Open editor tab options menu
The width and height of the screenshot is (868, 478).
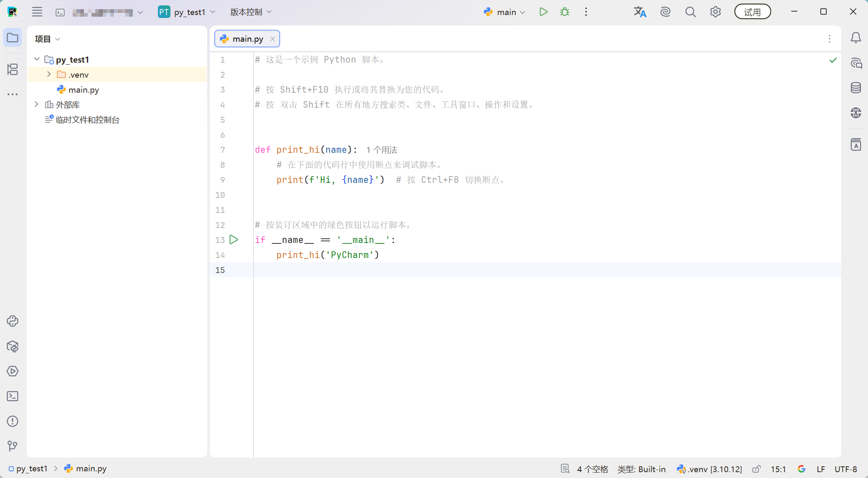click(830, 39)
